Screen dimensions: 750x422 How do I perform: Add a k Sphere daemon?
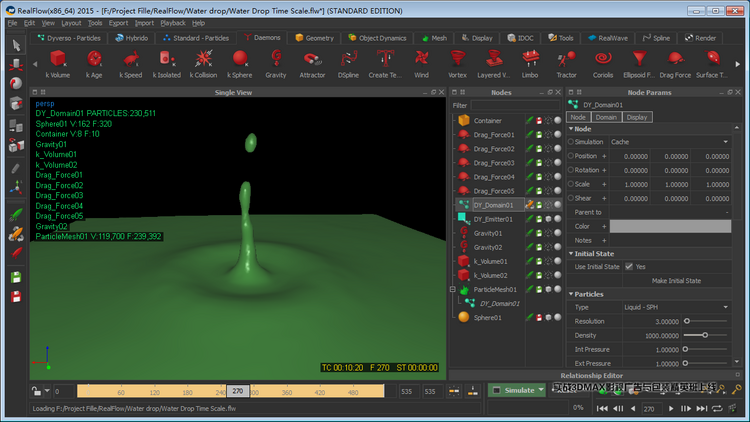click(x=240, y=64)
